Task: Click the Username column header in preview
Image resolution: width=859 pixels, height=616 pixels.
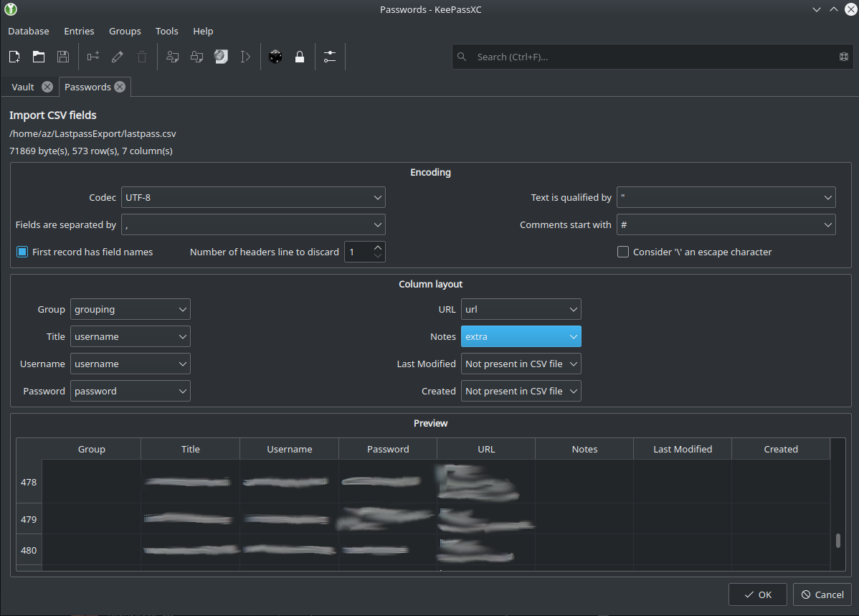Action: (289, 450)
